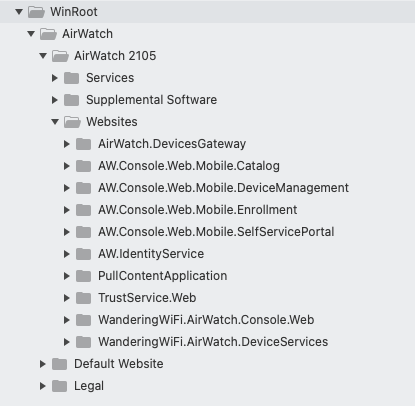Expand the AirWatch.DevicesGateway folder
The height and width of the screenshot is (406, 415).
click(67, 144)
